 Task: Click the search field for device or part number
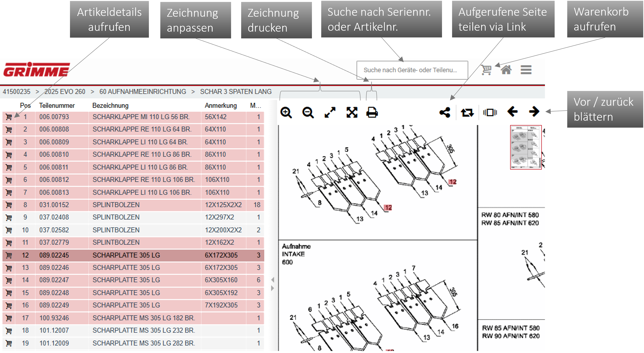click(x=412, y=70)
